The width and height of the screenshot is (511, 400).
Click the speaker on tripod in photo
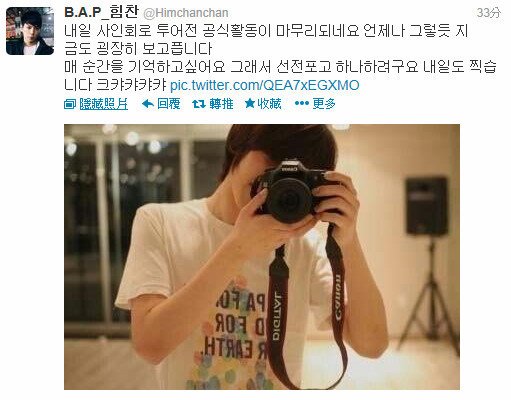point(428,263)
